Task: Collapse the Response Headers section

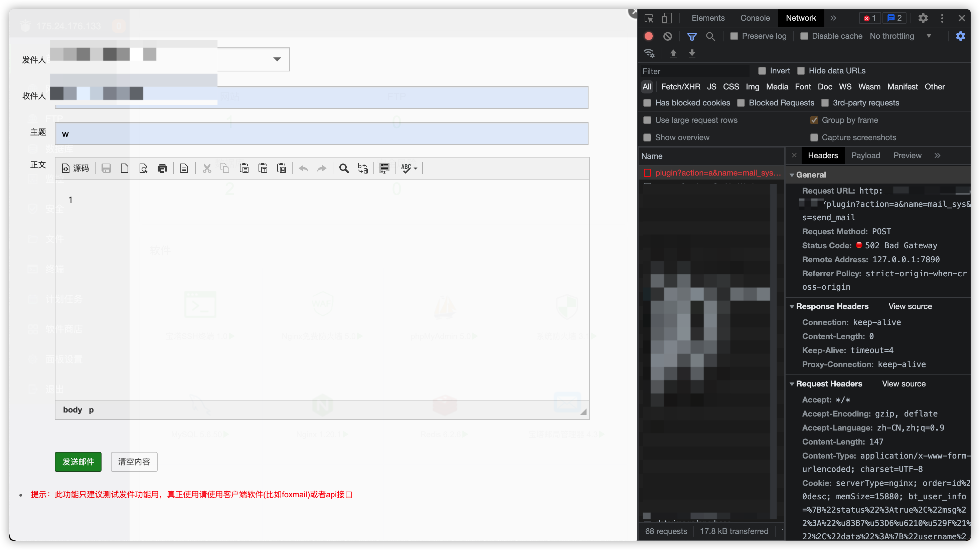Action: 792,307
